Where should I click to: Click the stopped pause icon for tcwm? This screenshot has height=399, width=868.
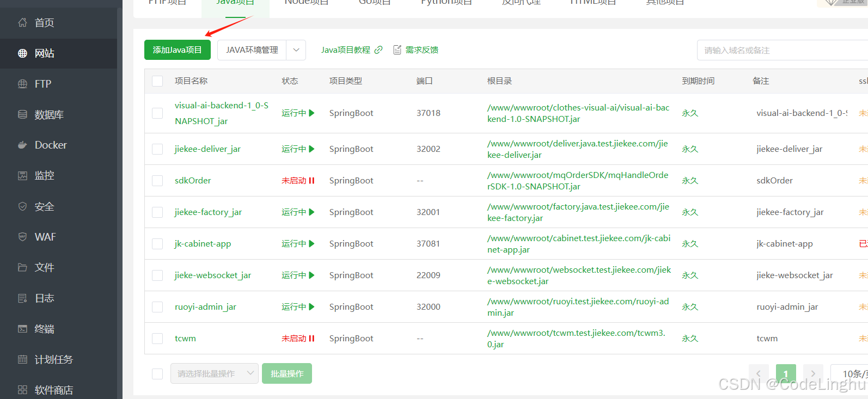pos(312,338)
